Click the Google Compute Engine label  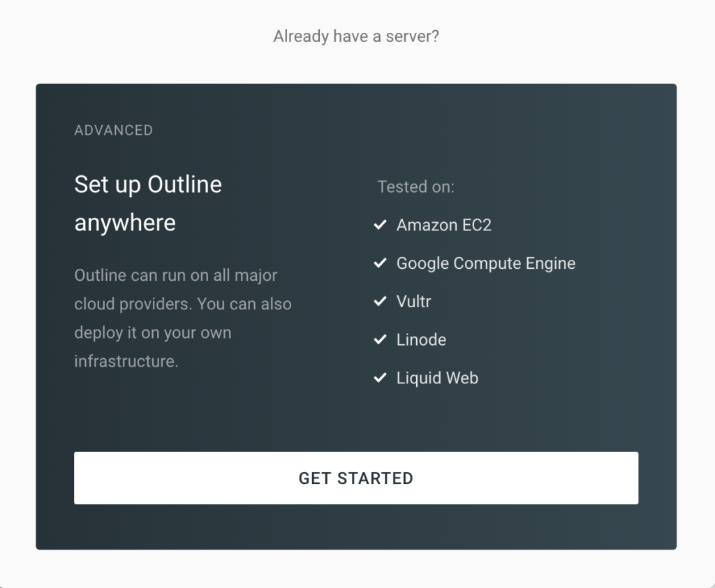coord(486,263)
